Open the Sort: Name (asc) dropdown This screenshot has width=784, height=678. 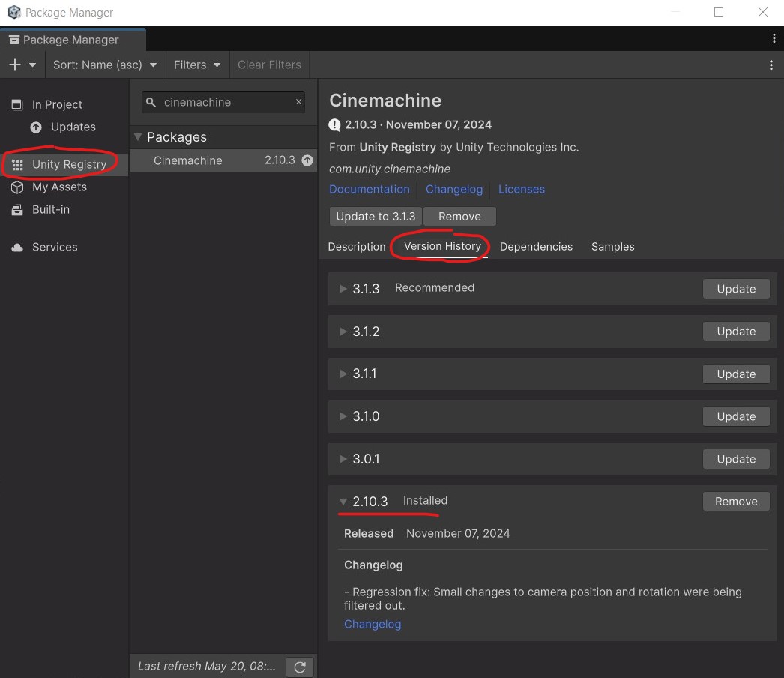[105, 64]
